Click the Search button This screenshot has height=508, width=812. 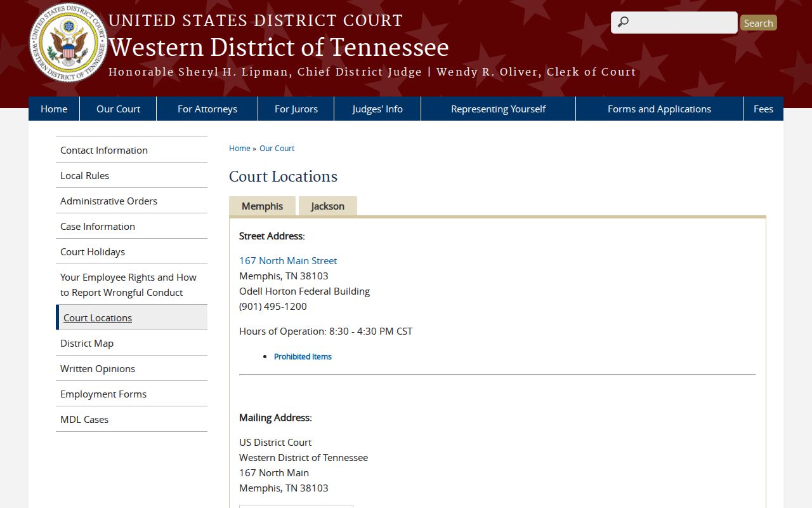(x=758, y=23)
